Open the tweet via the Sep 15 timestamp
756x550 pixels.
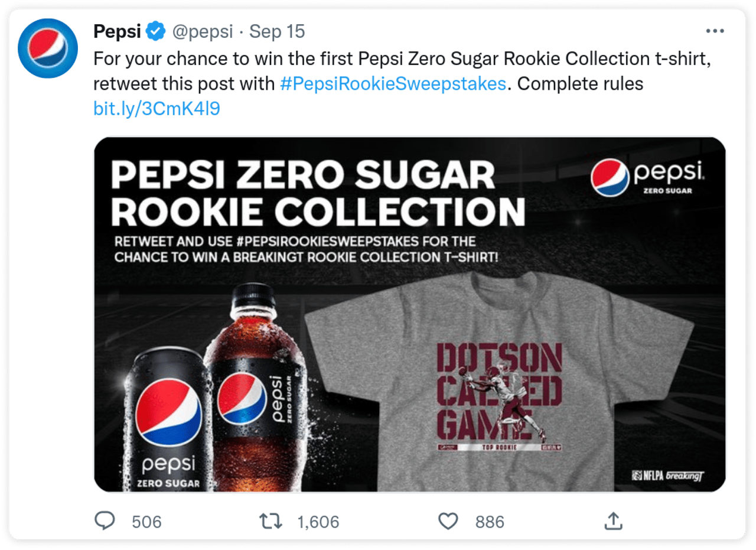(x=276, y=31)
